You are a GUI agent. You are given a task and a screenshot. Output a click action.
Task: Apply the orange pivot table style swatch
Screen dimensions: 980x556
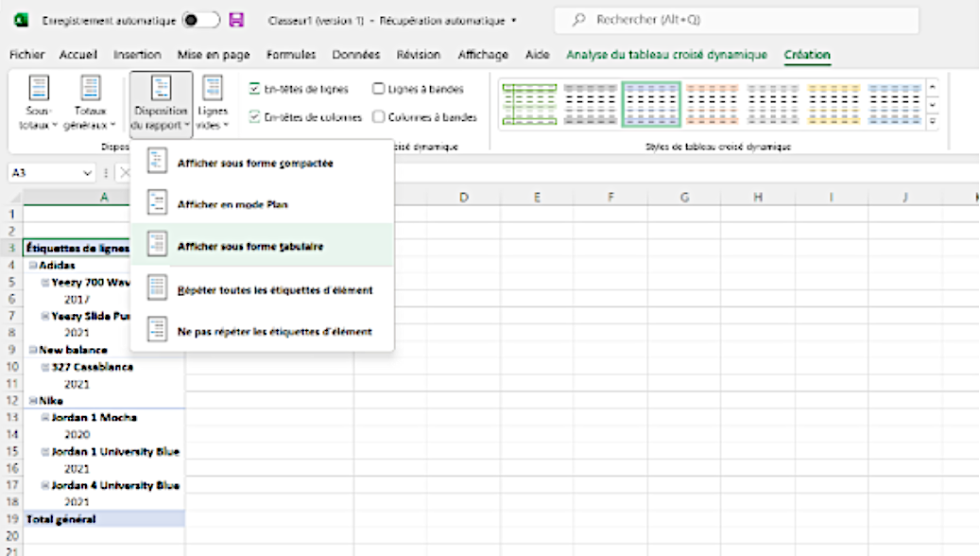point(713,104)
